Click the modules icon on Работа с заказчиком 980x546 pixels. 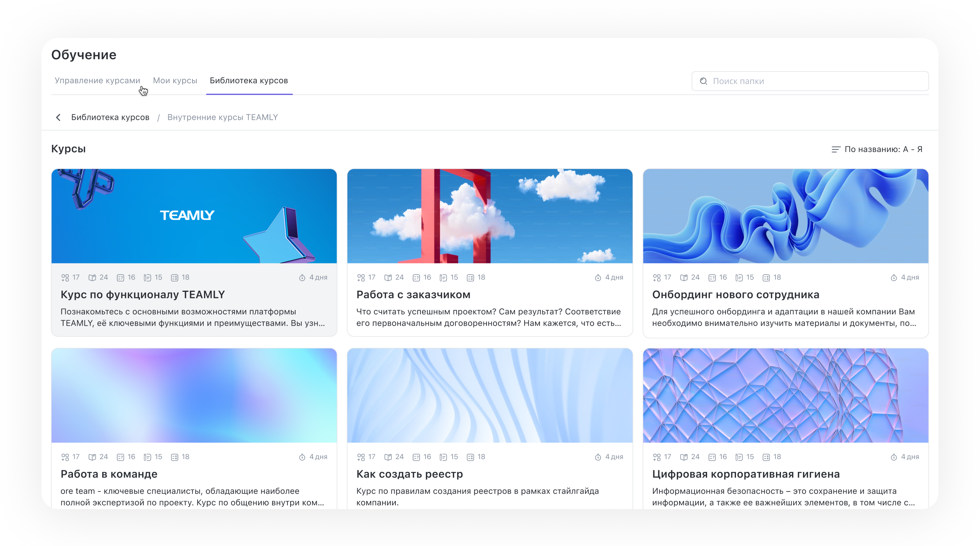click(361, 278)
